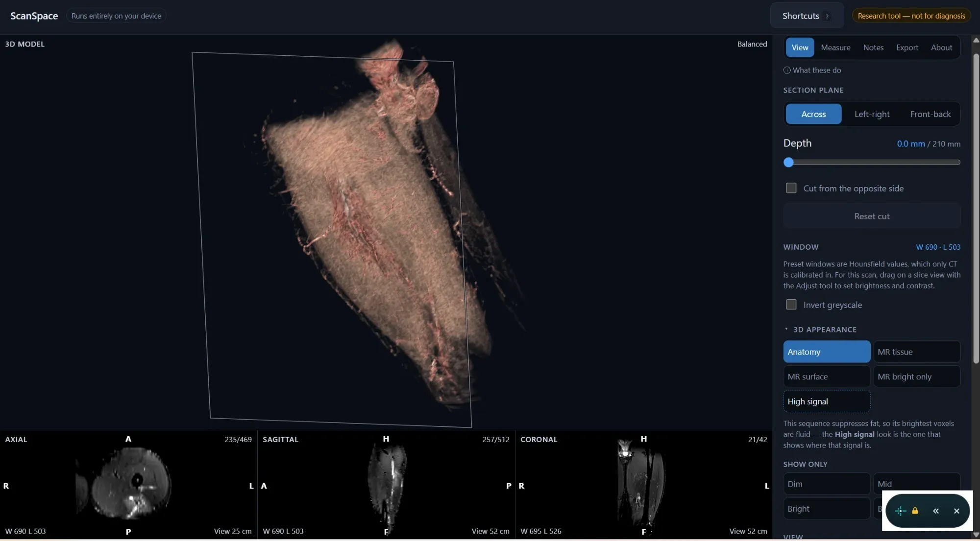
Task: Choose the Anatomy appearance preset
Action: (827, 352)
